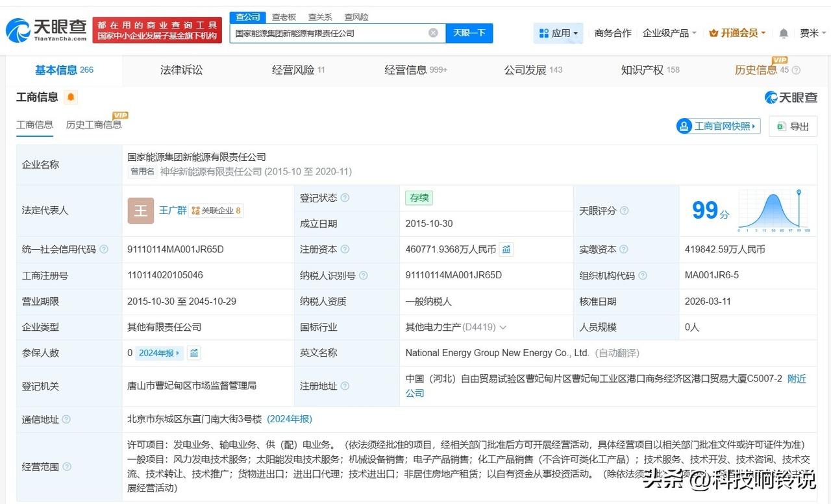Image resolution: width=831 pixels, height=504 pixels.
Task: Expand the 国标行业 industry chevron
Action: [x=503, y=328]
